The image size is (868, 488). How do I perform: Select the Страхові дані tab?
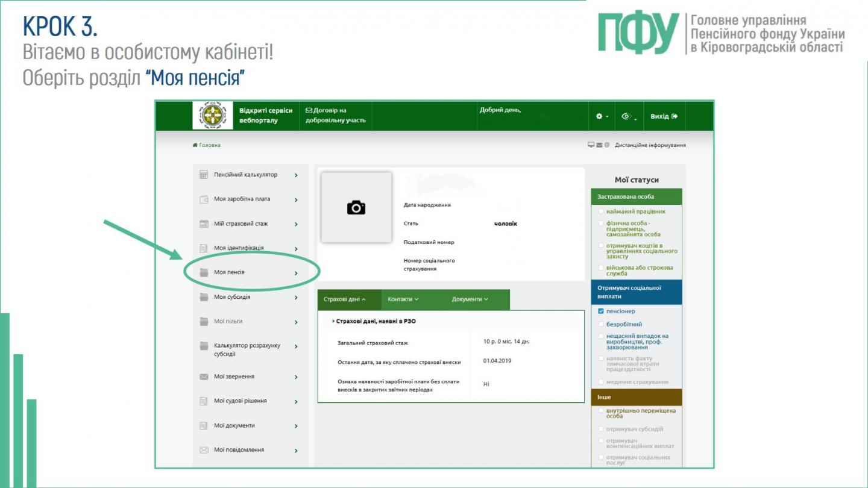(x=345, y=299)
